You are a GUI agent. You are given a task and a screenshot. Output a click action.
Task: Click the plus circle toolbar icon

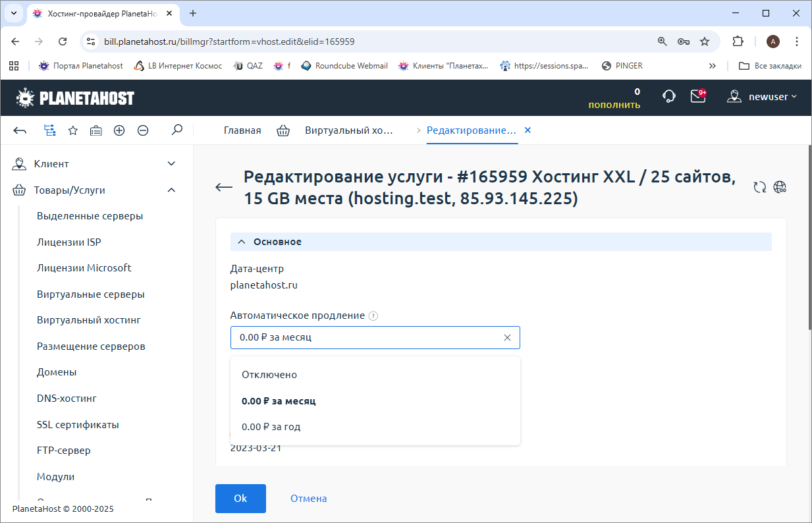[119, 130]
